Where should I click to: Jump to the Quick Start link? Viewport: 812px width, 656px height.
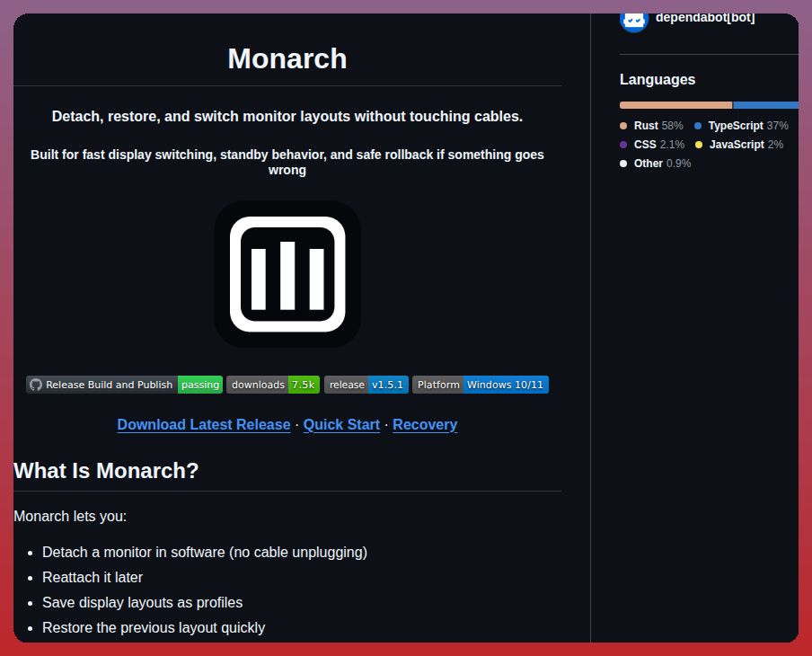[341, 424]
